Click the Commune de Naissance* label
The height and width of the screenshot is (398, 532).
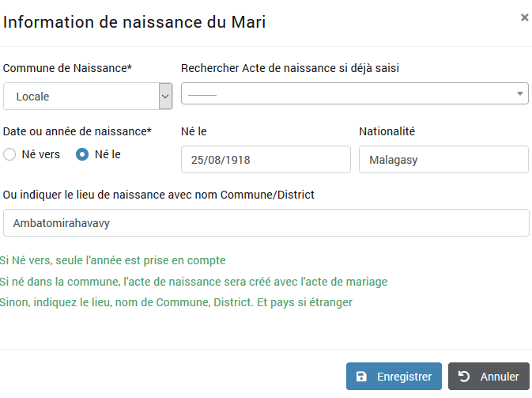pos(67,68)
